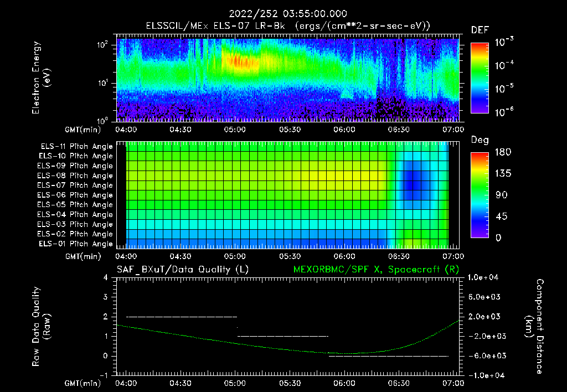
Task: Choose the ELS-03 Pitch Angle row label
Action: [x=75, y=224]
